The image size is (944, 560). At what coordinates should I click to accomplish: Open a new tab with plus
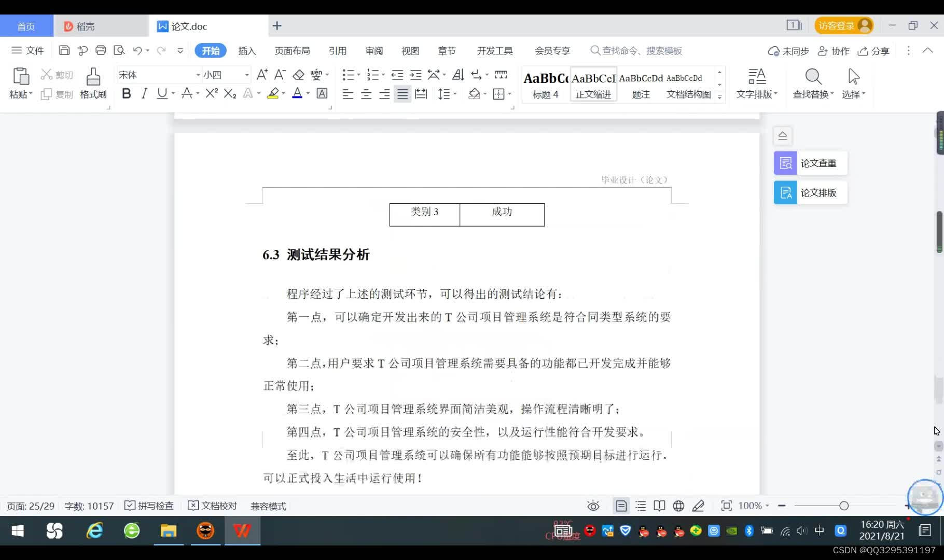277,25
